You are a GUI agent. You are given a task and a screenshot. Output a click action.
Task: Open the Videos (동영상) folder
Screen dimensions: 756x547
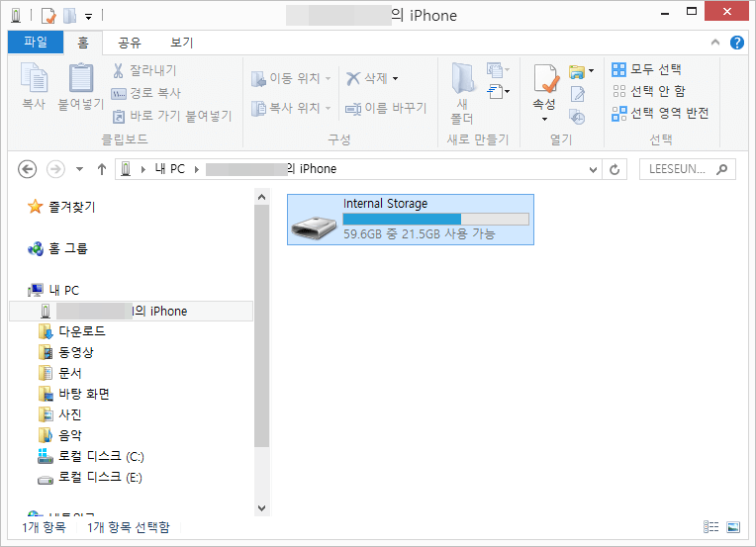click(66, 352)
